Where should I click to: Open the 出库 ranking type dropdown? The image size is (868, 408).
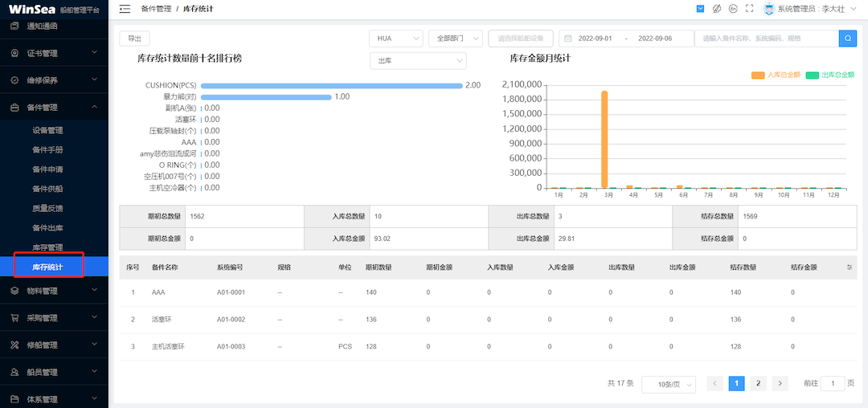click(418, 61)
